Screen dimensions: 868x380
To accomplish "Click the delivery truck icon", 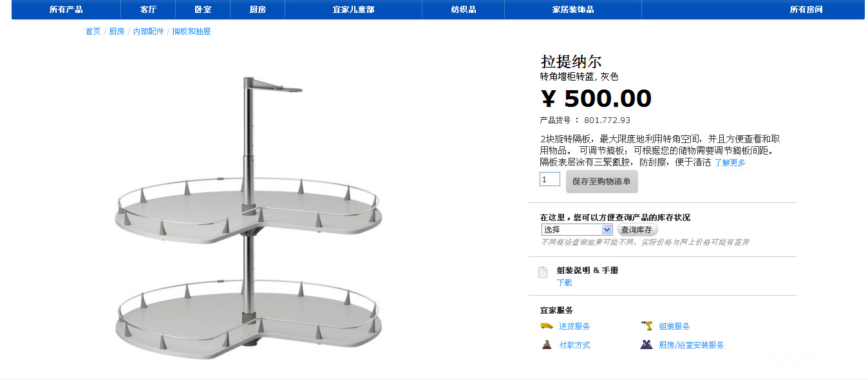I will pos(547,326).
